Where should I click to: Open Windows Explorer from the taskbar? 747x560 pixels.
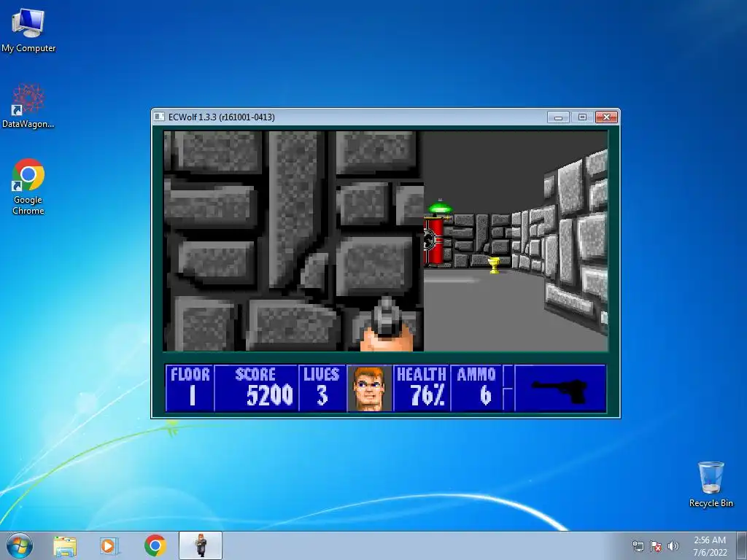pos(65,546)
